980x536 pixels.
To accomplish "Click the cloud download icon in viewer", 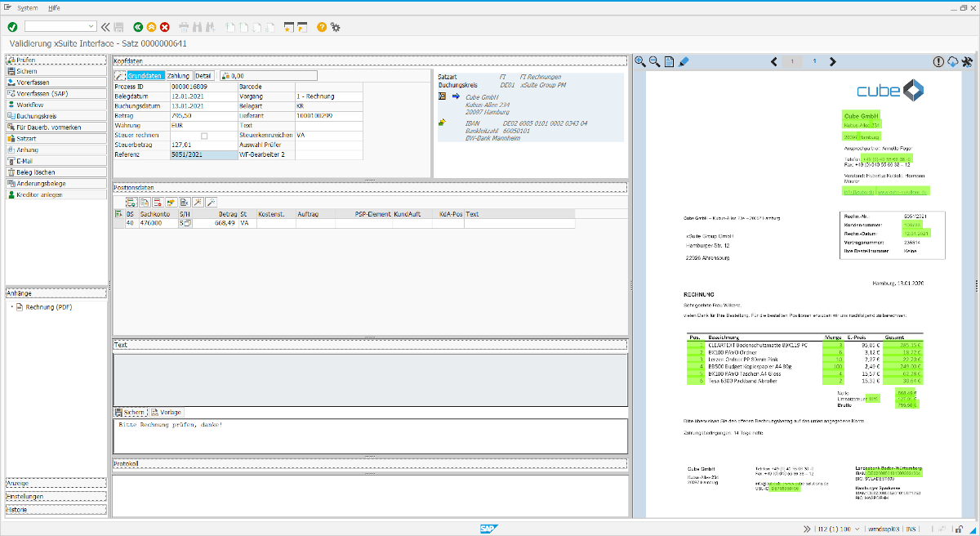I will 952,61.
